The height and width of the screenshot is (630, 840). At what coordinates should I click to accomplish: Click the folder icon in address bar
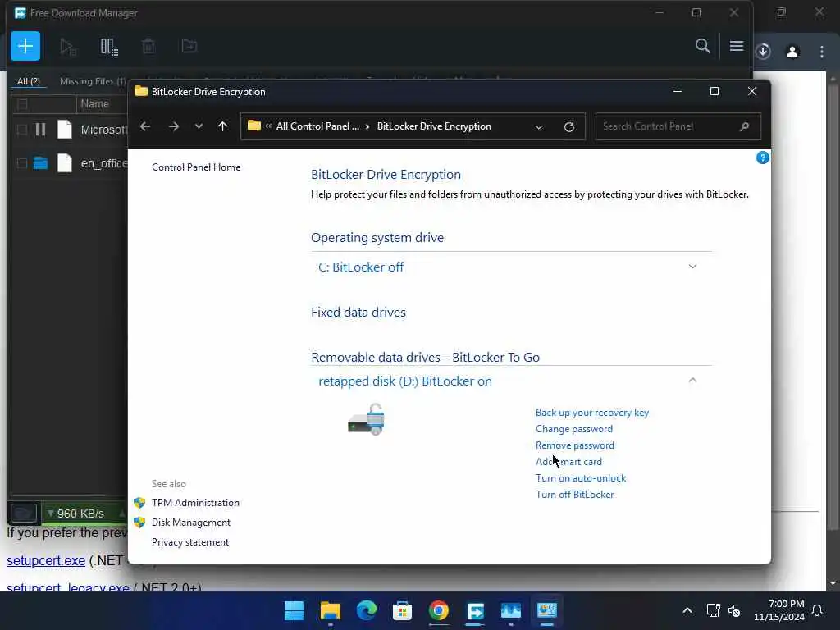(x=254, y=126)
